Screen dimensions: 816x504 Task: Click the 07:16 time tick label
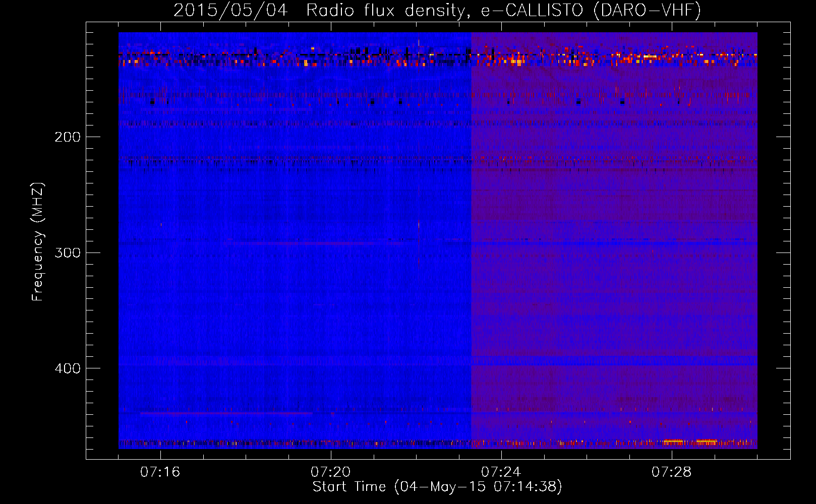160,472
